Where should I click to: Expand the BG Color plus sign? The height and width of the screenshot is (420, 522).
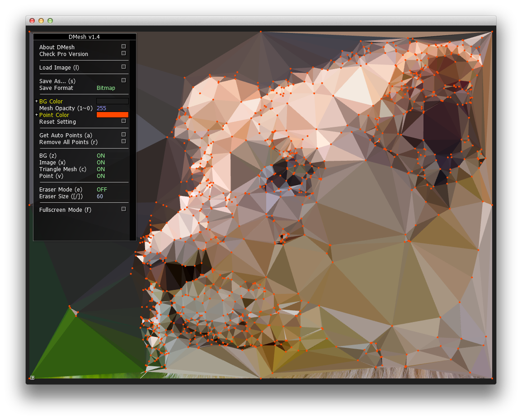point(37,102)
